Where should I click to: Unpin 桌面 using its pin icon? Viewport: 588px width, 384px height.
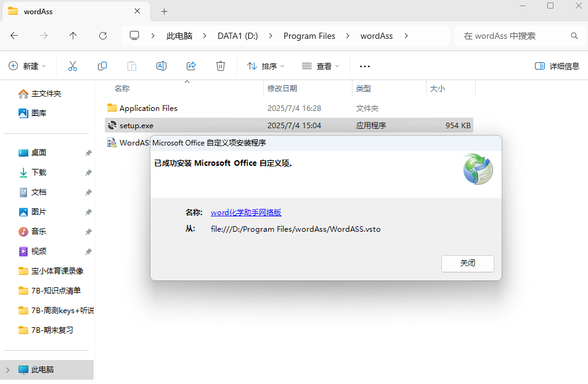click(x=88, y=153)
